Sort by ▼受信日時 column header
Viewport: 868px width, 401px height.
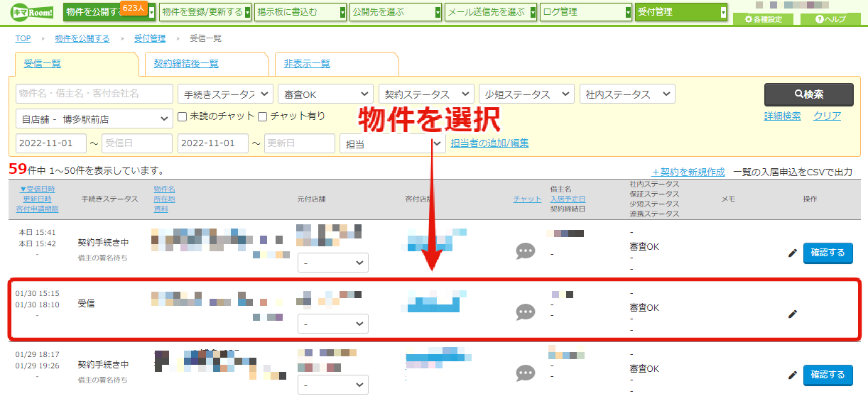click(37, 189)
